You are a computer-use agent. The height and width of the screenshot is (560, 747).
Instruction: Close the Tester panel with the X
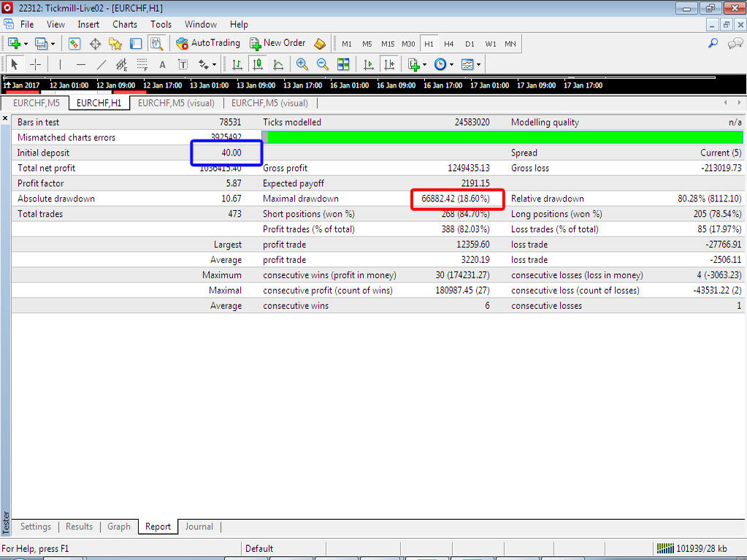[5, 118]
